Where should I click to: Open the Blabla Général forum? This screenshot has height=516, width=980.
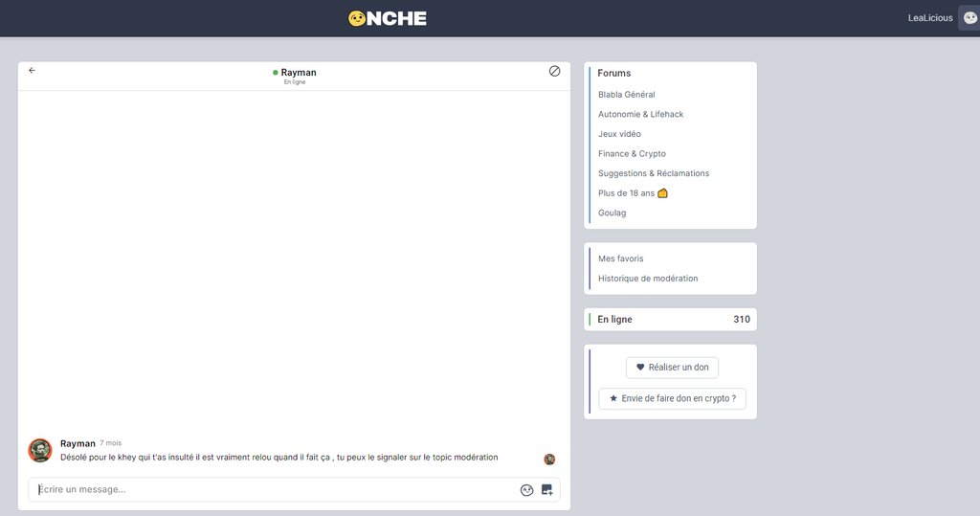[x=626, y=95]
